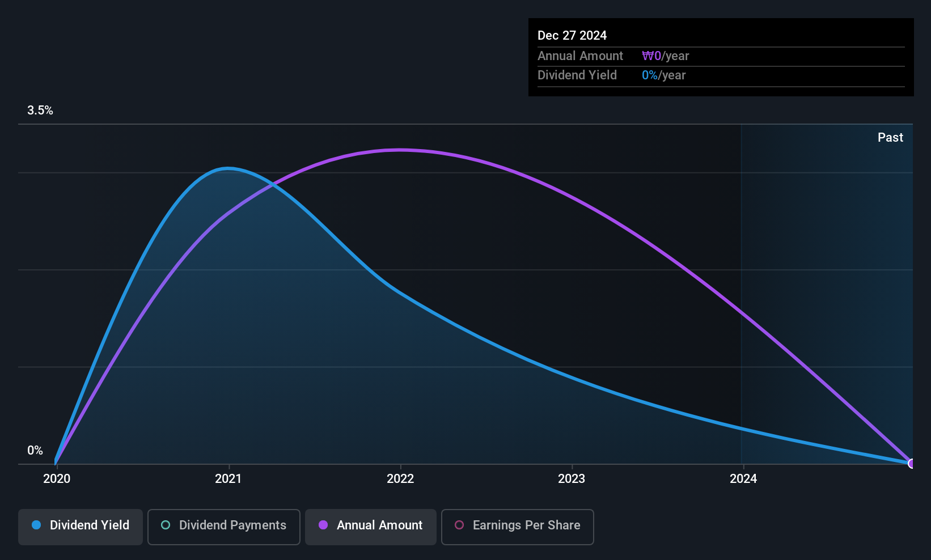Image resolution: width=931 pixels, height=560 pixels.
Task: Enable the Dividend Payments series
Action: [224, 526]
